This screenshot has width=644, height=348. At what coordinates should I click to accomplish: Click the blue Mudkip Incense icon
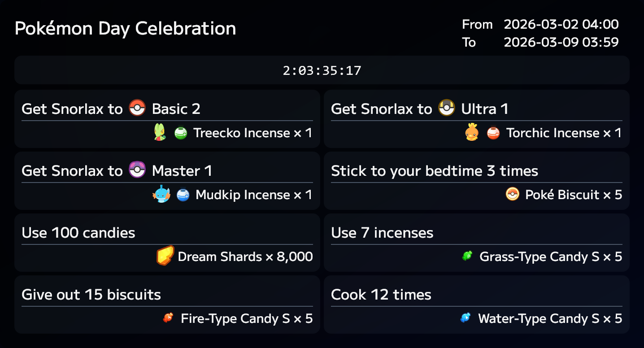(x=183, y=195)
